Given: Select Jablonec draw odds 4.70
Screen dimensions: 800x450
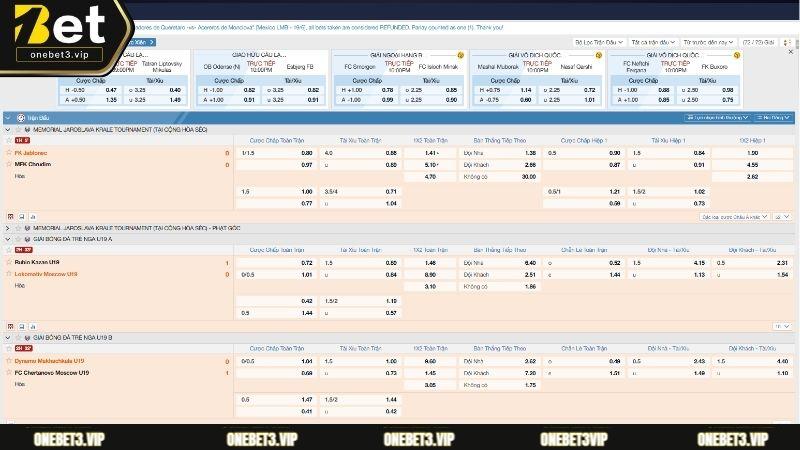Looking at the screenshot, I should coord(430,177).
